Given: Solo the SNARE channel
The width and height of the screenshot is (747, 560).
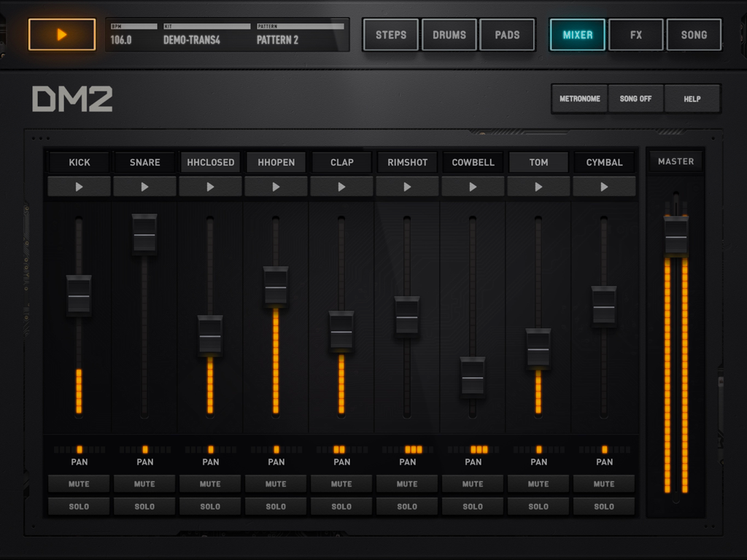Looking at the screenshot, I should click(144, 506).
